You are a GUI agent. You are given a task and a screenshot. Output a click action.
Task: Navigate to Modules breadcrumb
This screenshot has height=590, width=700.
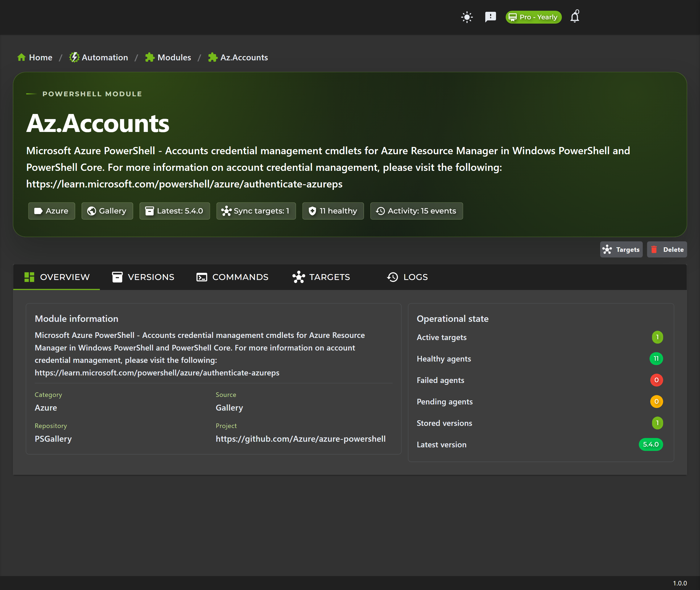[168, 58]
